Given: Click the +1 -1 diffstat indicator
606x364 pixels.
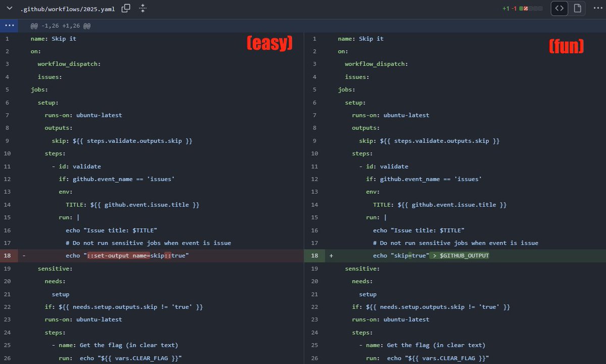Looking at the screenshot, I should (523, 9).
